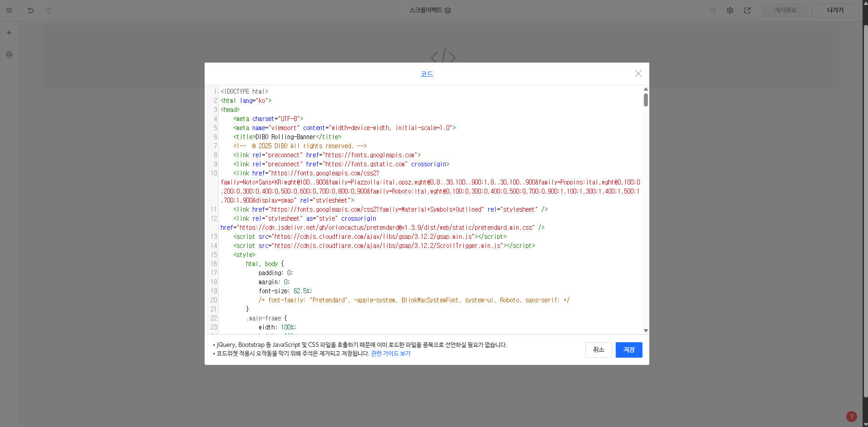Click the <!DOCTYPE html> code line
The height and width of the screenshot is (427, 868).
coord(245,92)
